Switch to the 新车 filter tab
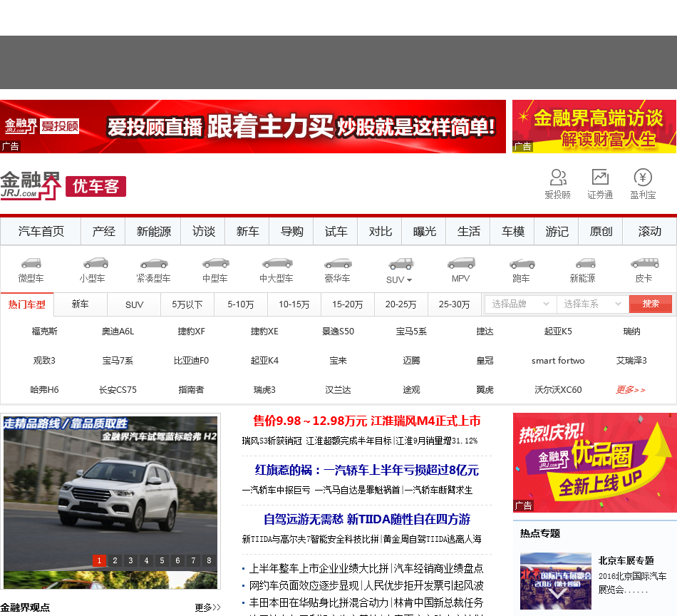The width and height of the screenshot is (677, 616). tap(81, 304)
